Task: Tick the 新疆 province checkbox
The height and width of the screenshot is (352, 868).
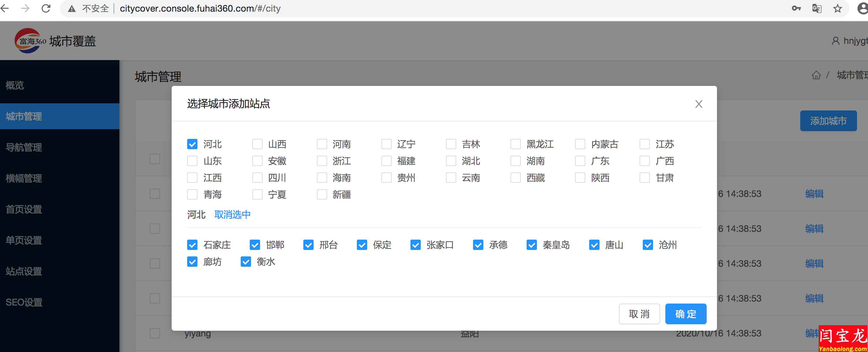Action: click(x=322, y=194)
